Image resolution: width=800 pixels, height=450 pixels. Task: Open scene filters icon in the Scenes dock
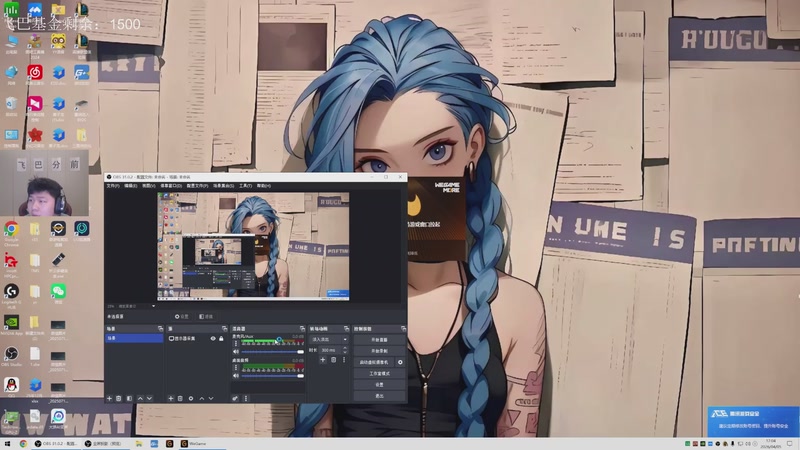click(x=129, y=398)
